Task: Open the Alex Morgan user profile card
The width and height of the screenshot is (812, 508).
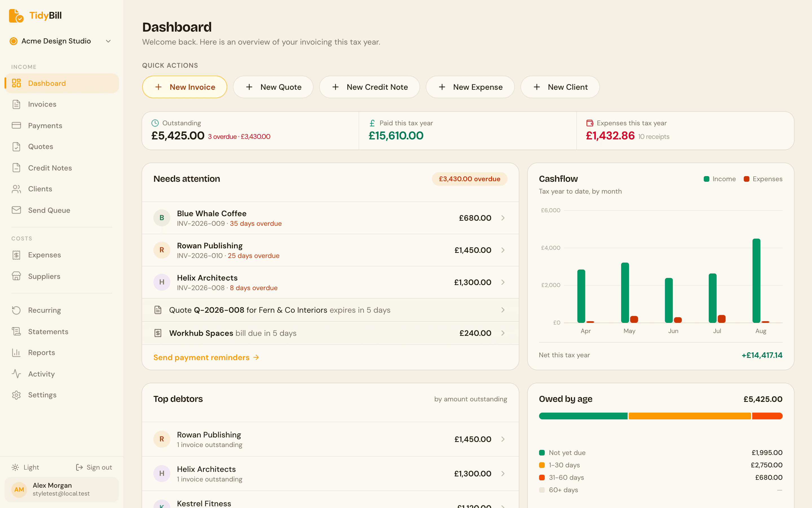Action: 62,490
